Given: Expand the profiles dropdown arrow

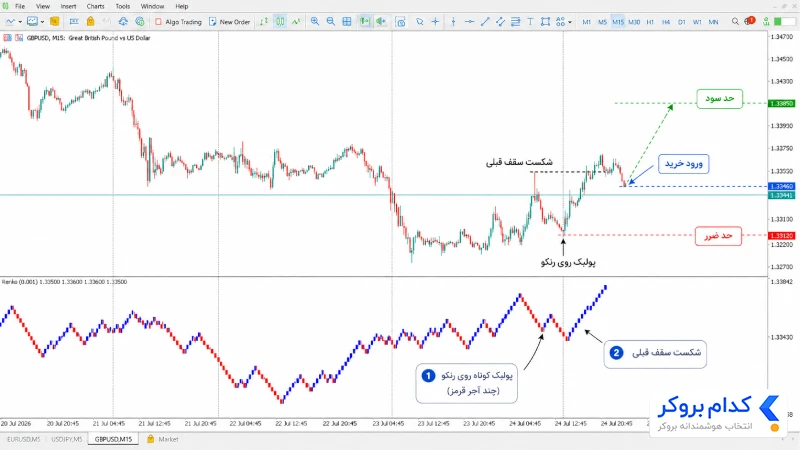Looking at the screenshot, I should tap(42, 22).
